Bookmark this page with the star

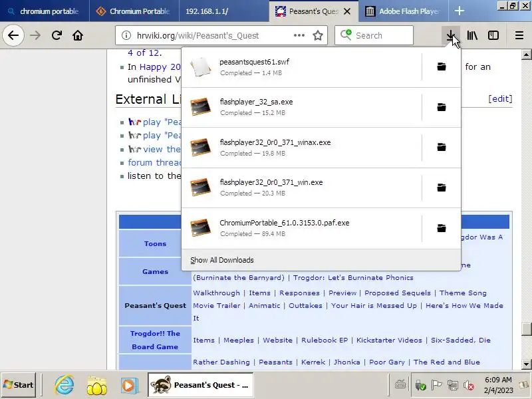[318, 35]
